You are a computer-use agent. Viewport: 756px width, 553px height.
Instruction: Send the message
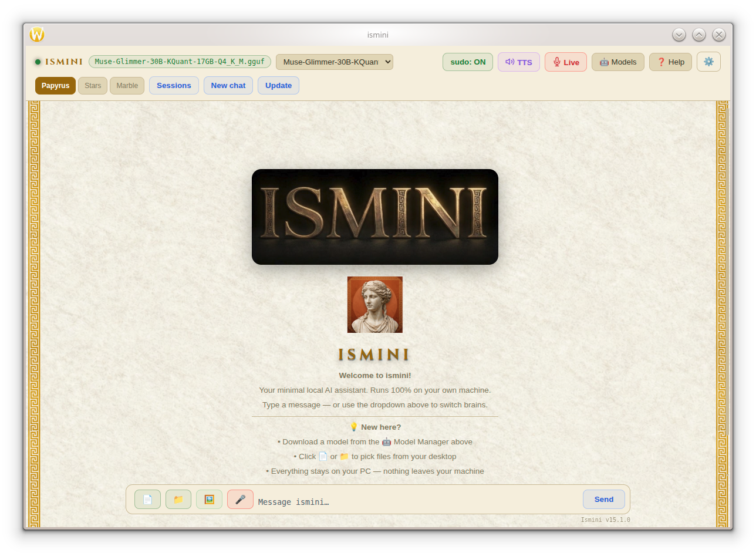pyautogui.click(x=604, y=500)
